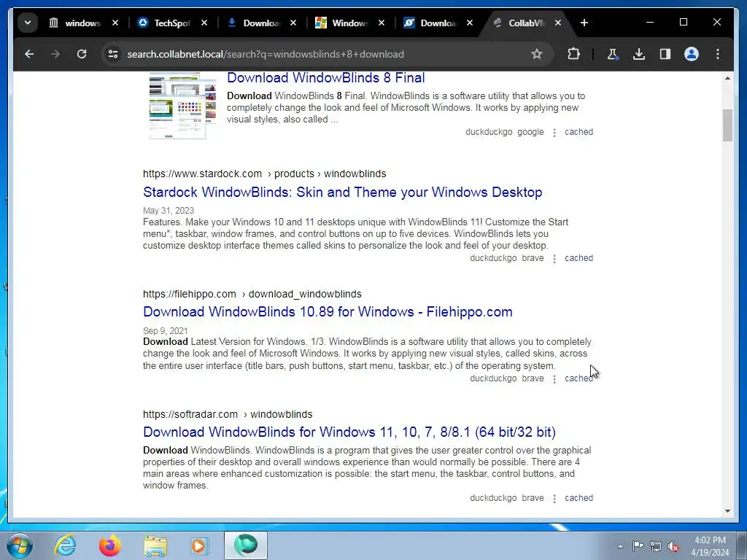Open cached link of WindowBlinds 8 Final result
747x560 pixels.
click(578, 132)
